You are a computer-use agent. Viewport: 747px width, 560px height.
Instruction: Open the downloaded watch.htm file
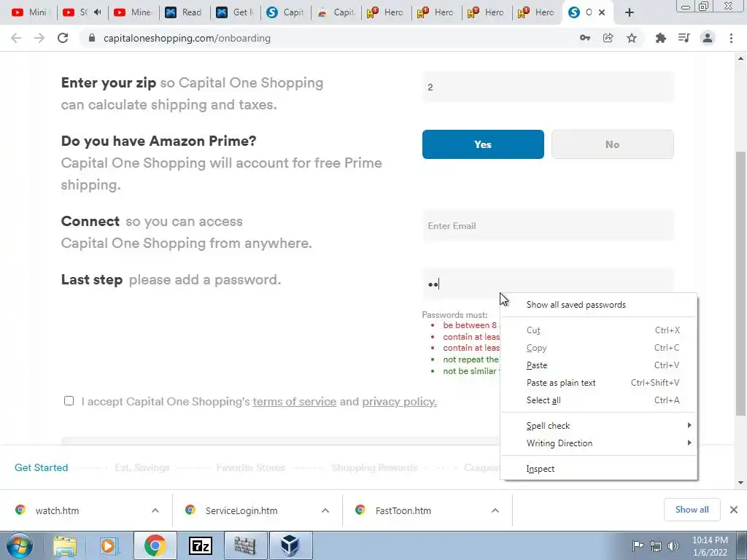(57, 510)
